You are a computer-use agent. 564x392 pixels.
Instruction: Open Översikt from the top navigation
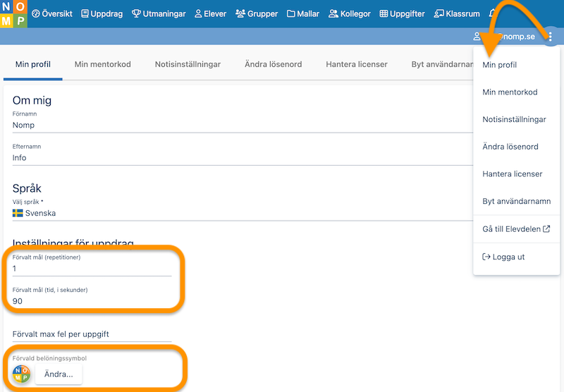(x=54, y=13)
